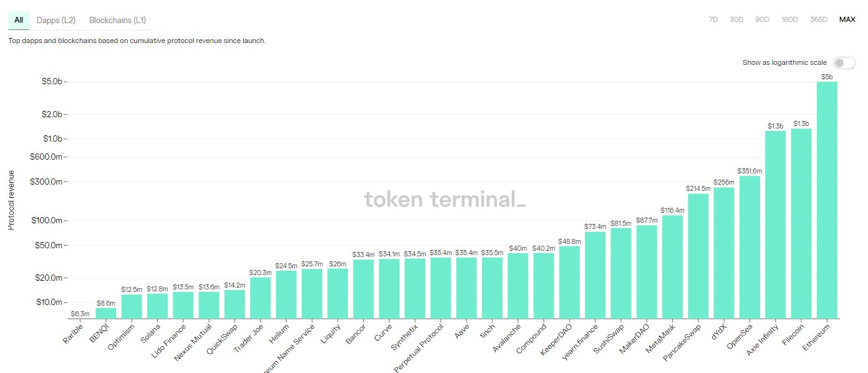Screen dimensions: 868x373
Task: Pick the 365D time range
Action: [x=818, y=19]
